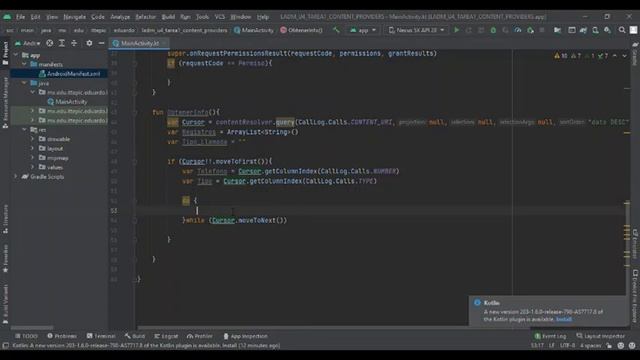This screenshot has height=360, width=640.
Task: Open the Problems tool window button
Action: pos(62,336)
